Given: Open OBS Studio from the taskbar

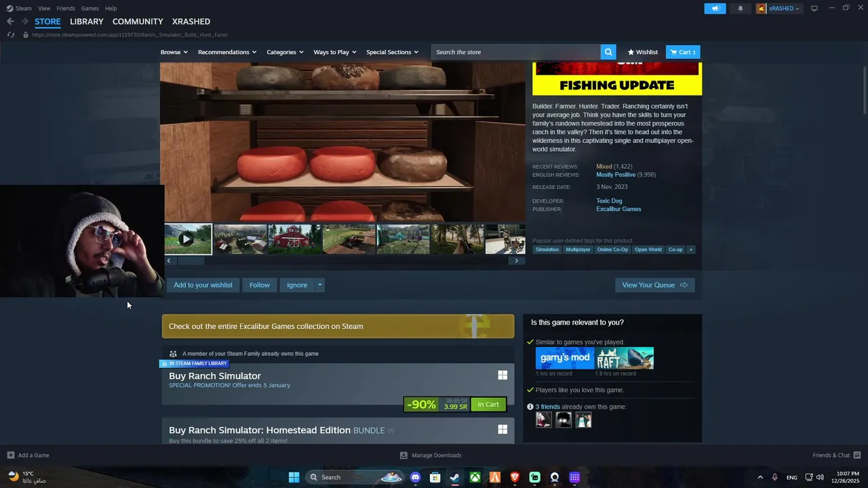Looking at the screenshot, I should (x=555, y=477).
